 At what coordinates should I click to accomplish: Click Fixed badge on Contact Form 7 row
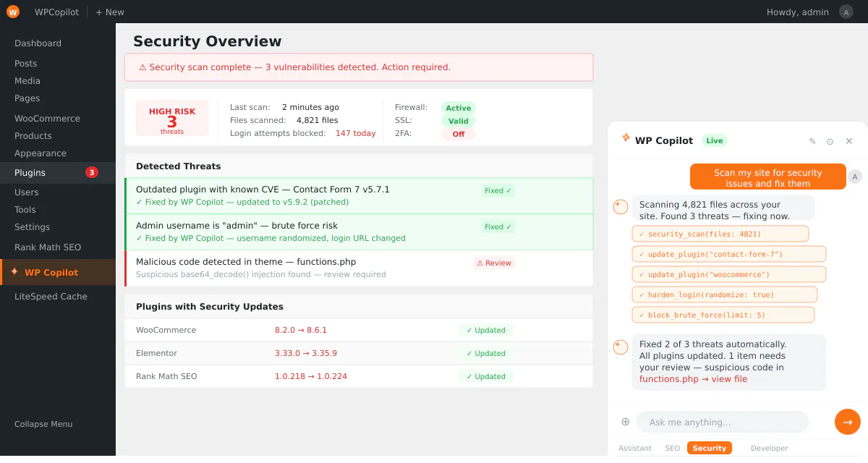(498, 191)
